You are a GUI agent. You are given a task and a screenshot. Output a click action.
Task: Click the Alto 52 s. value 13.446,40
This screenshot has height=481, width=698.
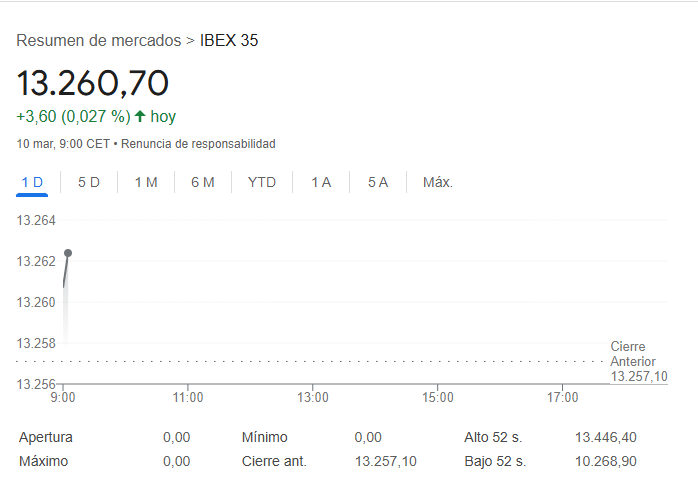[605, 437]
